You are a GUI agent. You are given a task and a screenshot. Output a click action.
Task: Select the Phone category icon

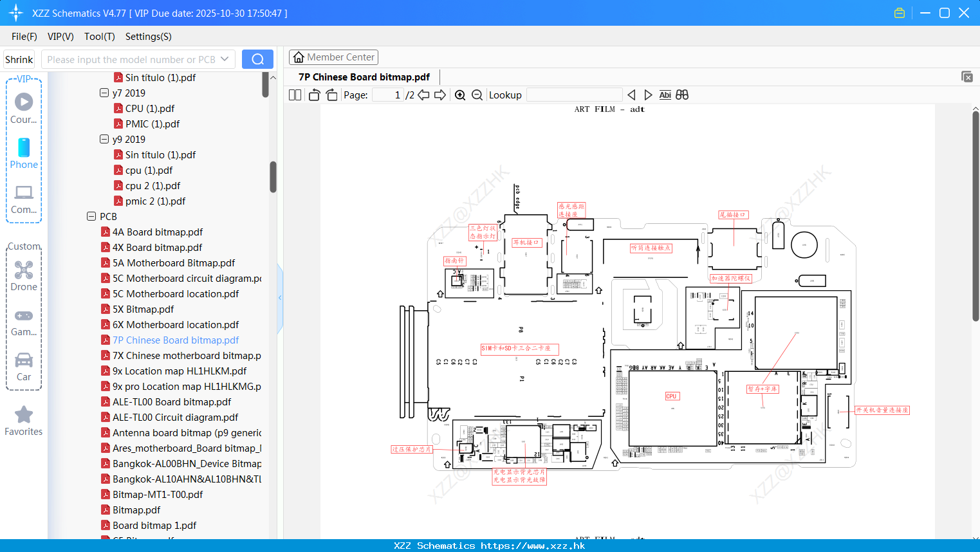click(x=24, y=147)
